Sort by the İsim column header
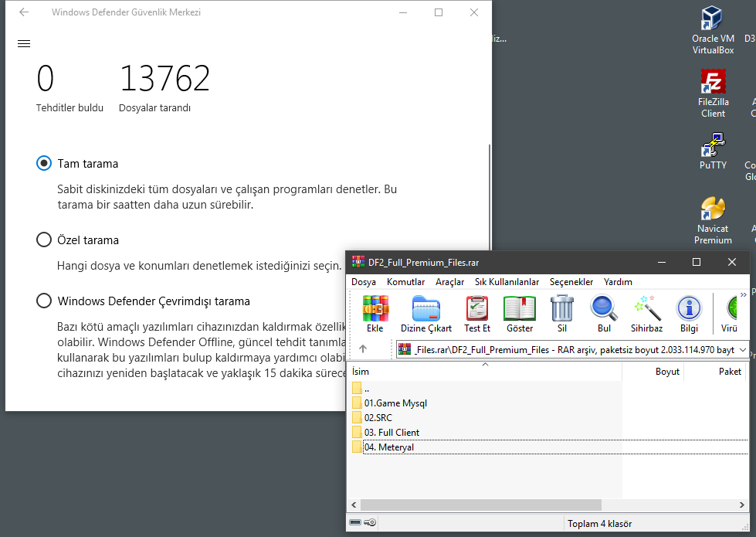The width and height of the screenshot is (756, 537). (484, 372)
